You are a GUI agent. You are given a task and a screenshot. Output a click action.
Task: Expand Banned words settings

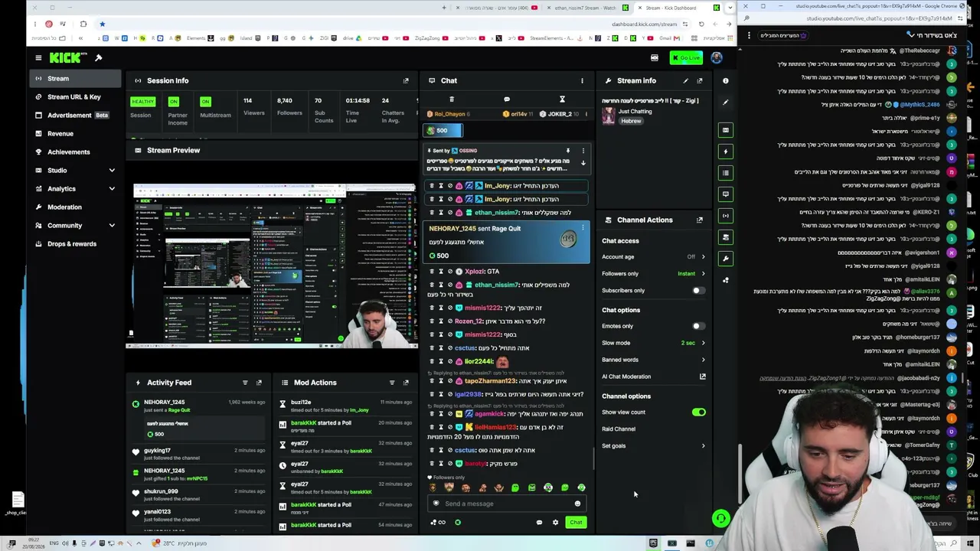click(703, 360)
